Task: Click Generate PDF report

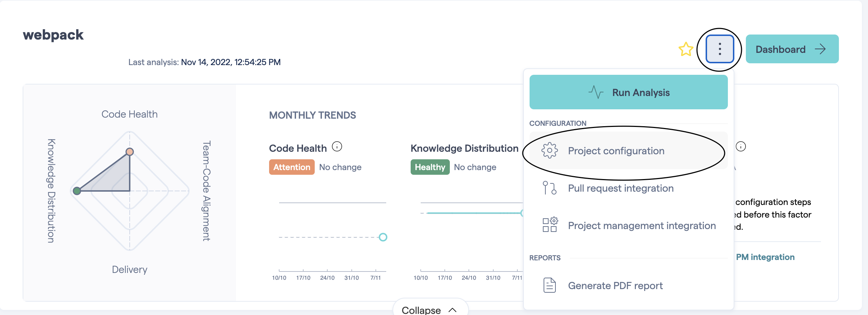Action: [615, 286]
